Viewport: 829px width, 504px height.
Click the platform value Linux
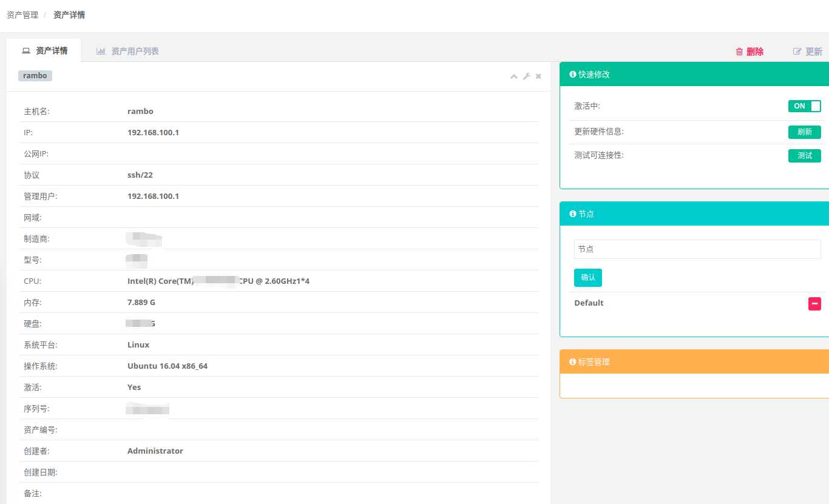pyautogui.click(x=138, y=344)
